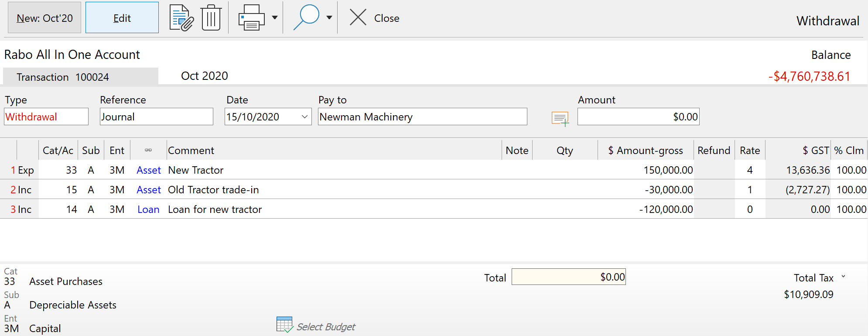Click Total Tax amount $10,909.09

click(808, 295)
